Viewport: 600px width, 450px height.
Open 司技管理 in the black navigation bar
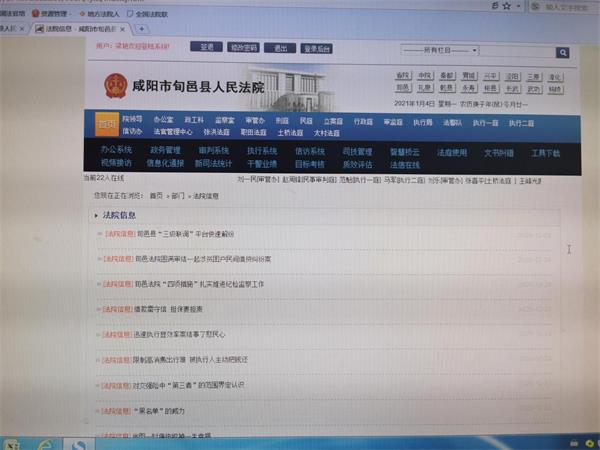357,152
